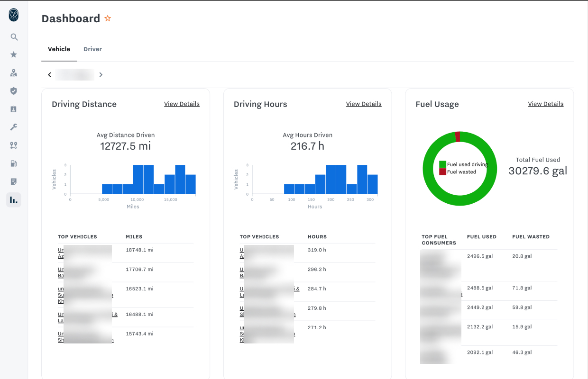Click the red fuel wasted donut segment

[458, 137]
